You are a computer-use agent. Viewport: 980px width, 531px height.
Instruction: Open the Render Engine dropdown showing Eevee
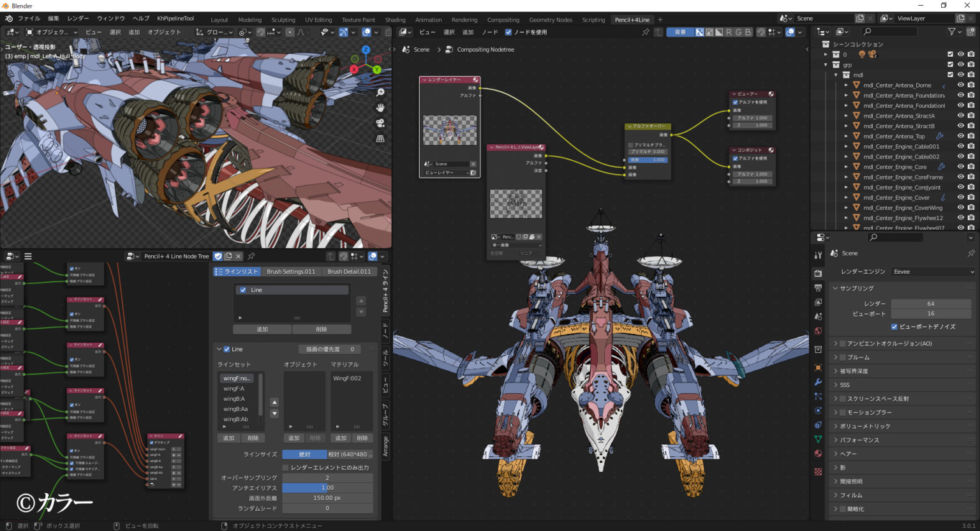coord(932,271)
